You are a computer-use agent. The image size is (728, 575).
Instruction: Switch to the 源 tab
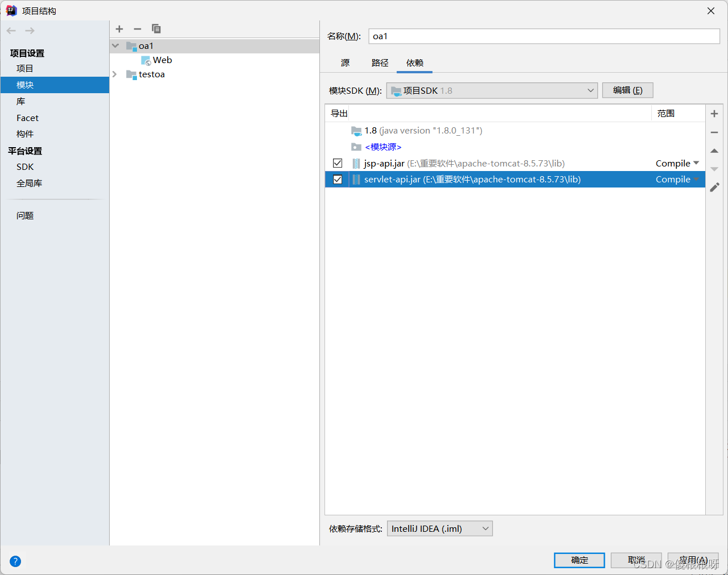tap(346, 63)
